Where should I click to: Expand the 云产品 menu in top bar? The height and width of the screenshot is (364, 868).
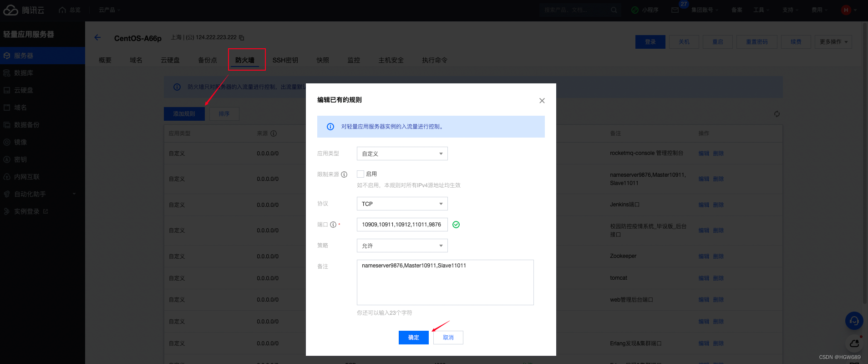pos(109,10)
